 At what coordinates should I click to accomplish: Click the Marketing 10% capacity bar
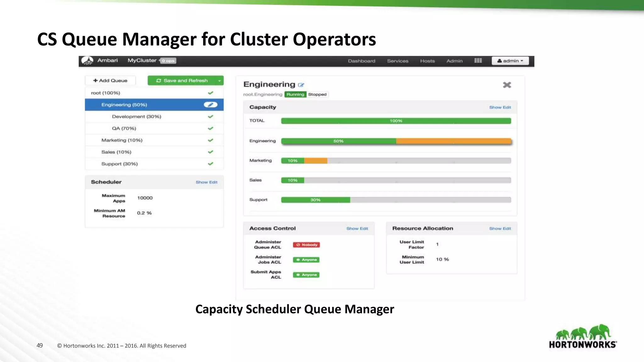396,161
